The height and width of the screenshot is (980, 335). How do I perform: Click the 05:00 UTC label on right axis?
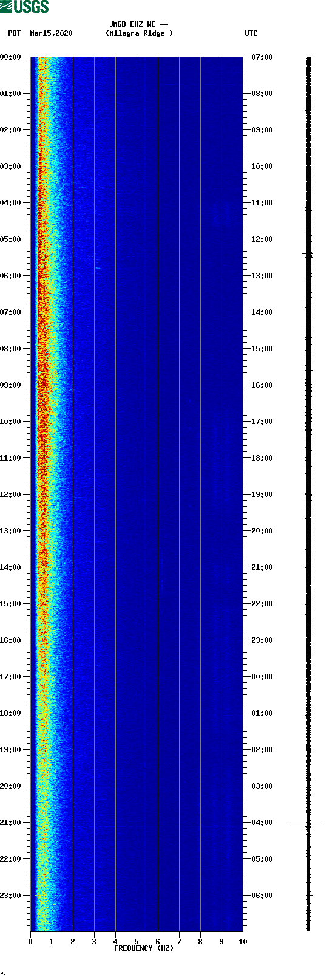(x=262, y=859)
